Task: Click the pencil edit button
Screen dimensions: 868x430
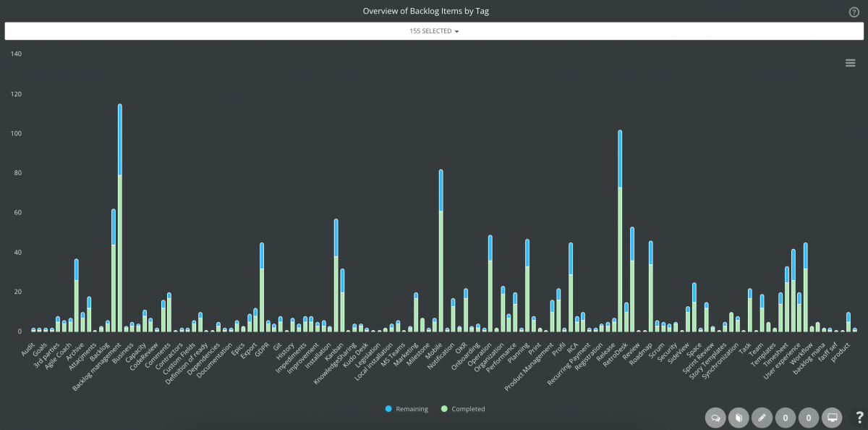Action: pyautogui.click(x=762, y=418)
